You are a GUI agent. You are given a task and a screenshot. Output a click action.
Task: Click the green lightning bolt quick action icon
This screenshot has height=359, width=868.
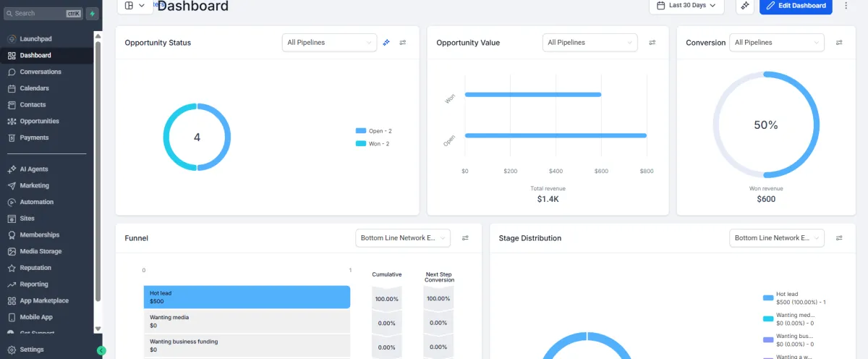(x=92, y=14)
